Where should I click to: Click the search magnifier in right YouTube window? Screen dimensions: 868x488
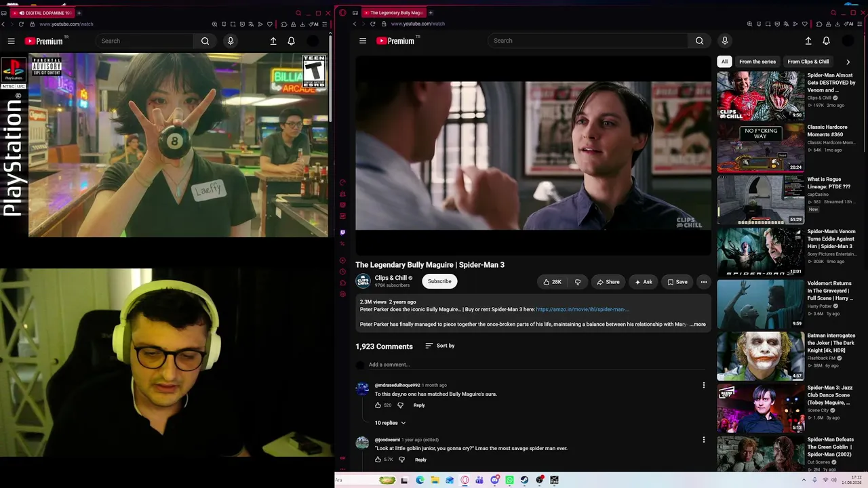pos(699,41)
